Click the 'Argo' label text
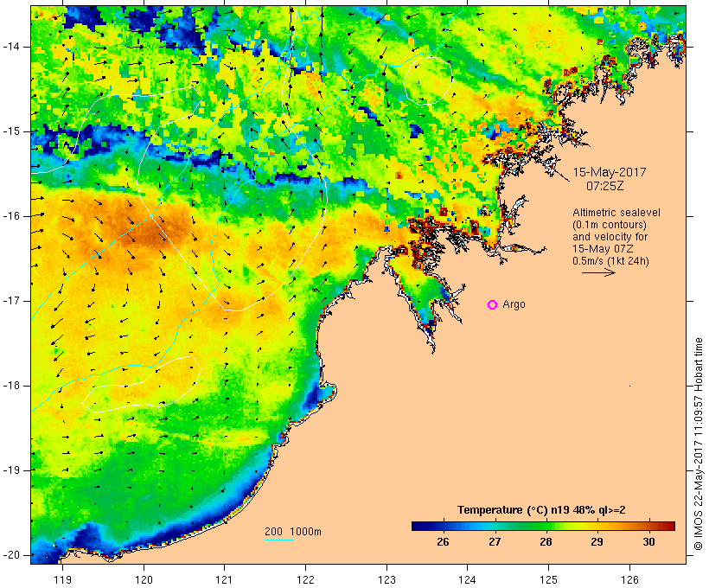 514,304
